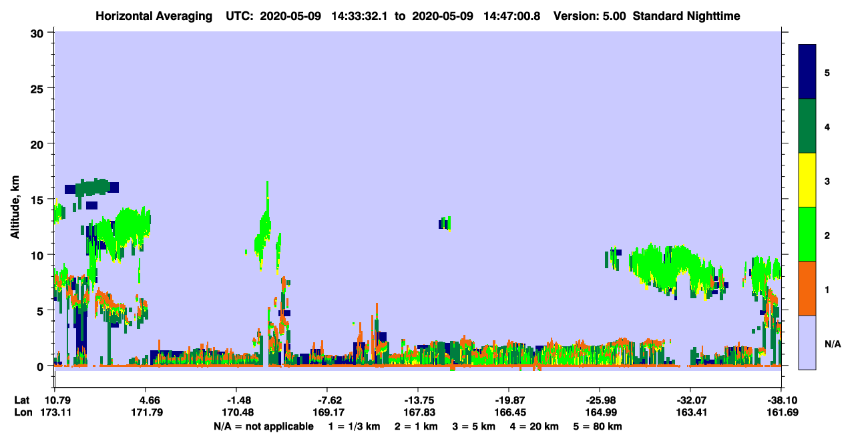Click longitude value 170.48
Screen dimensions: 868x445
tap(238, 413)
